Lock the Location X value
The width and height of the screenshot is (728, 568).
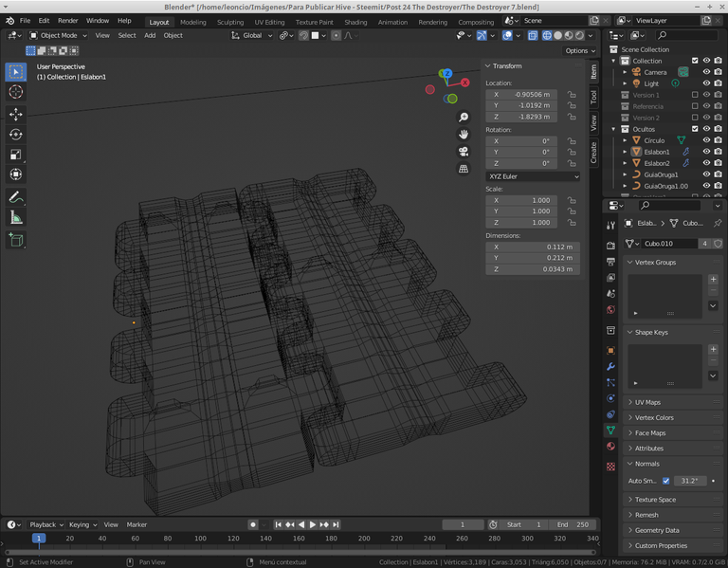572,94
